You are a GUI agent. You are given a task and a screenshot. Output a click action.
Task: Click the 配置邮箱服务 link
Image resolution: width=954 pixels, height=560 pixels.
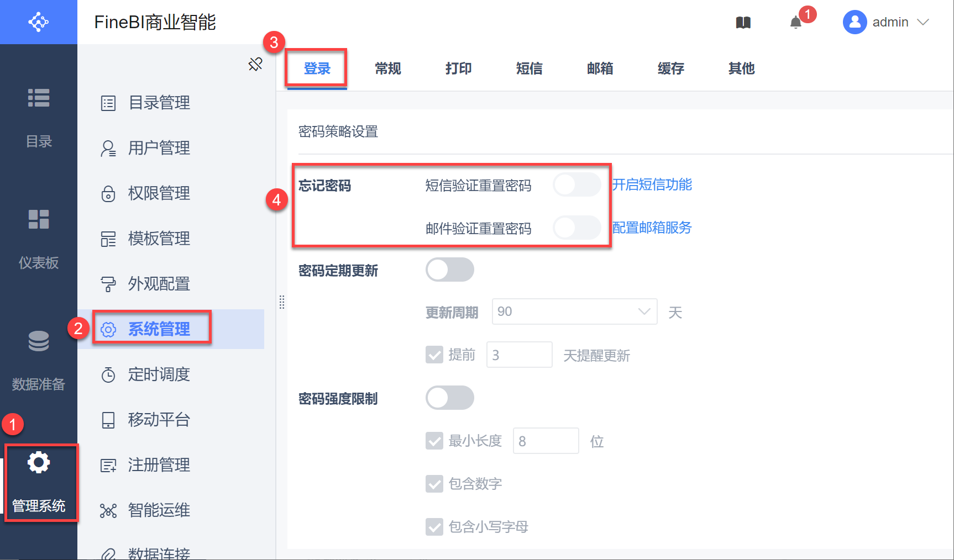652,228
